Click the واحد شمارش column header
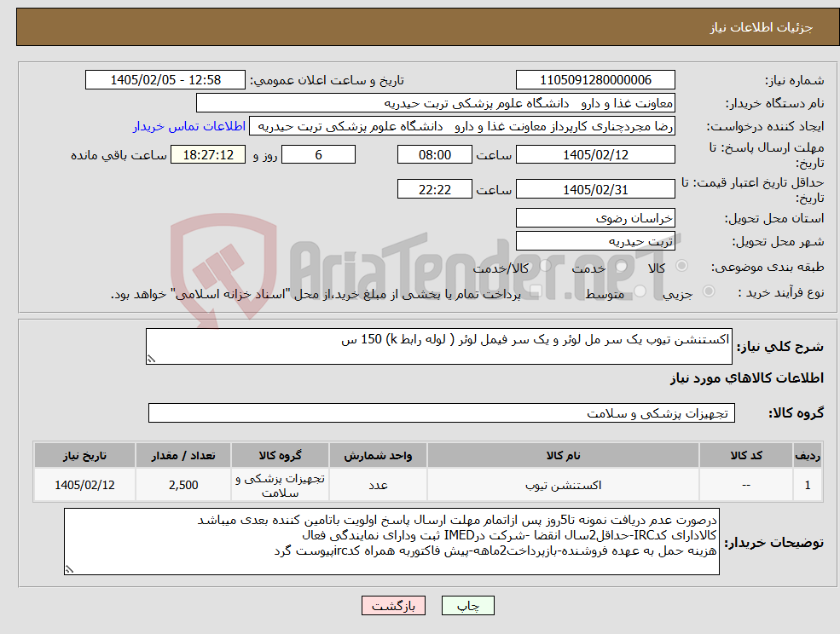840x634 pixels. (378, 455)
